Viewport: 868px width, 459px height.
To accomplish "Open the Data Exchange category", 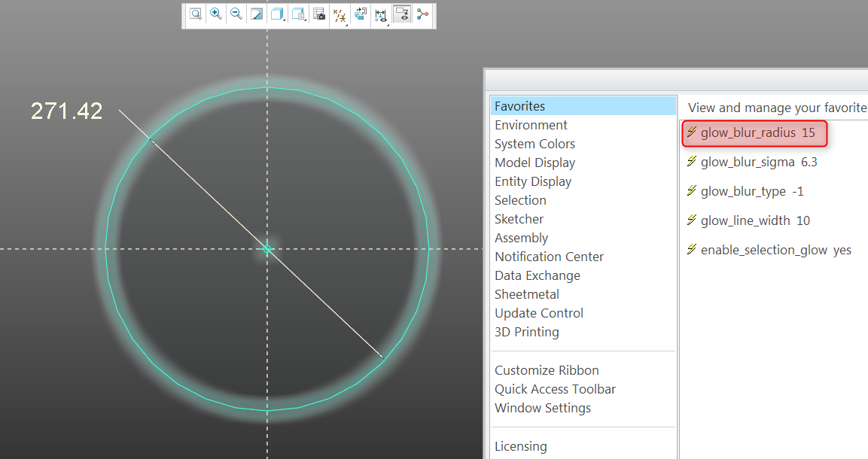I will pos(538,275).
